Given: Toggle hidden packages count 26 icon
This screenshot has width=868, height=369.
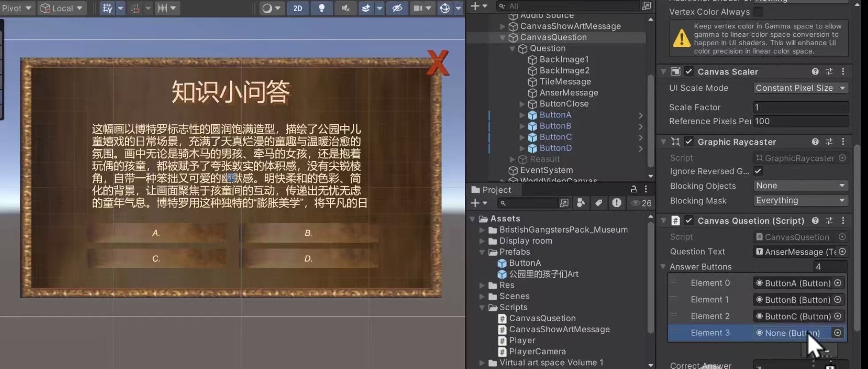Looking at the screenshot, I should [641, 203].
